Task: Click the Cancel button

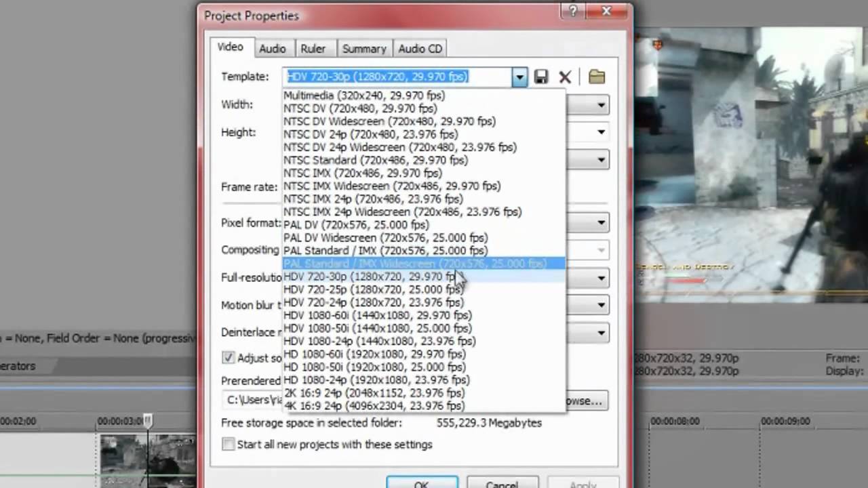Action: click(x=502, y=483)
